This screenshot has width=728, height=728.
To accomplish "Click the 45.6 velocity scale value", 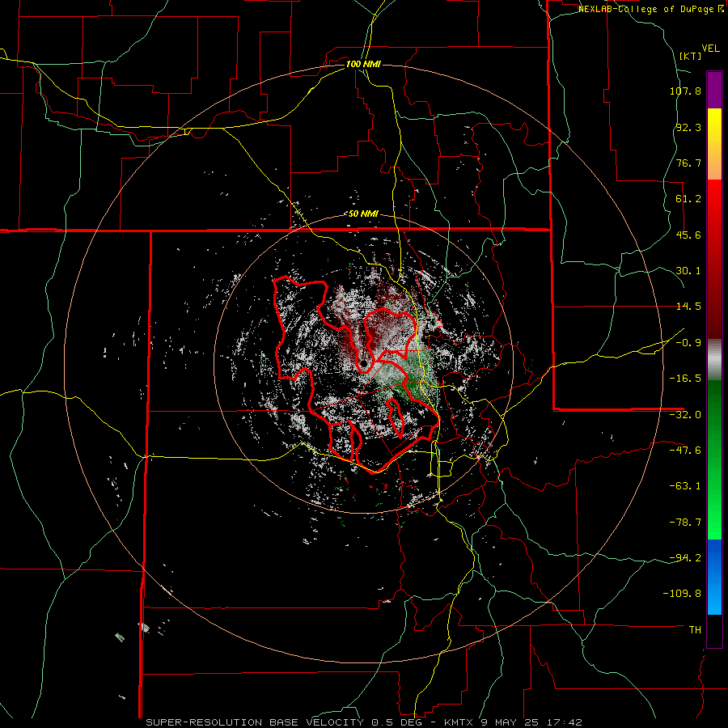I will [x=688, y=235].
